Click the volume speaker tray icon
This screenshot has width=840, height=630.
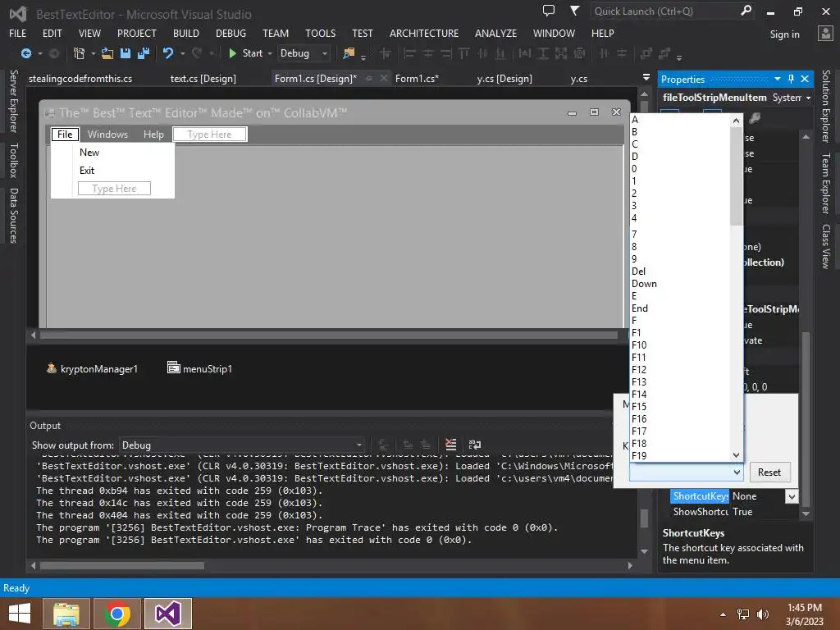tap(762, 614)
